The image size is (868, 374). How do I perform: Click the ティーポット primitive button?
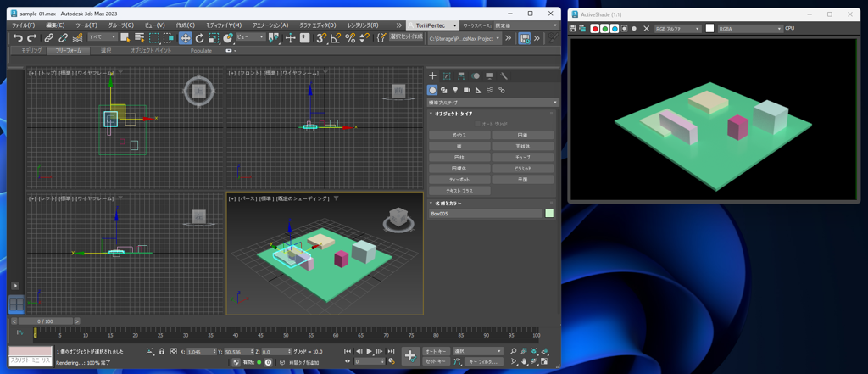(x=459, y=180)
